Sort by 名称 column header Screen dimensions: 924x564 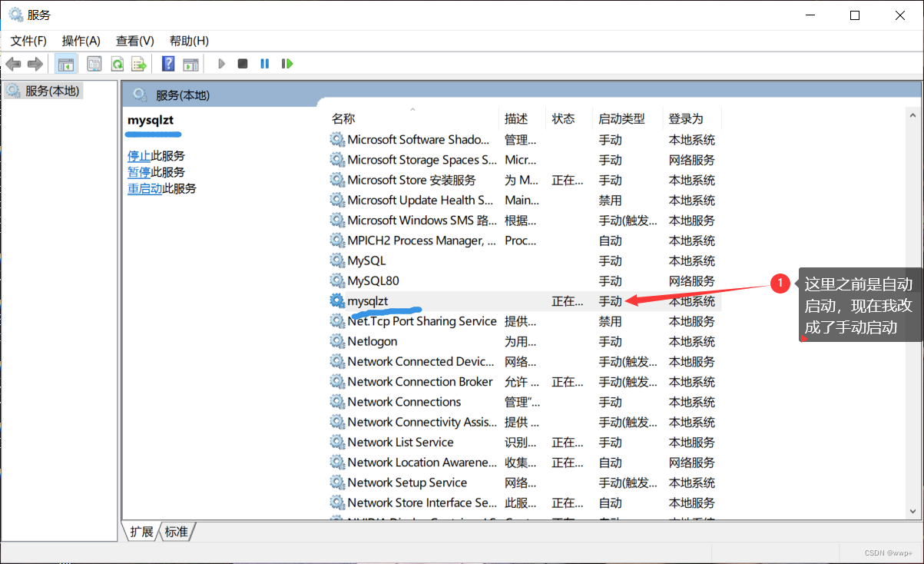(x=413, y=118)
